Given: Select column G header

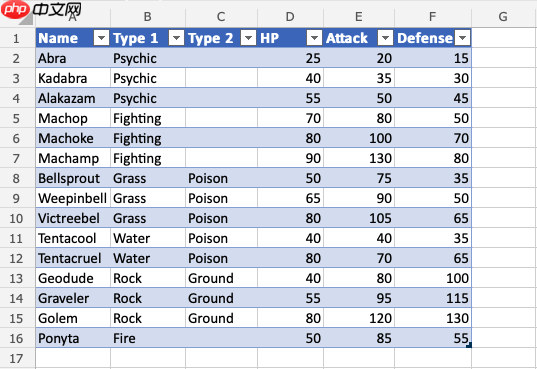Looking at the screenshot, I should tap(502, 16).
